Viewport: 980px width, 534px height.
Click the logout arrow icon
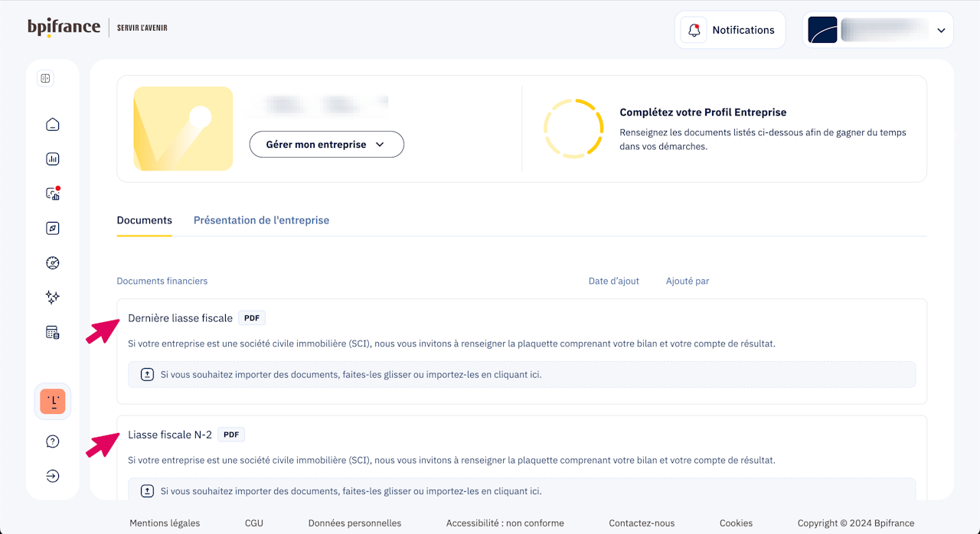[53, 476]
